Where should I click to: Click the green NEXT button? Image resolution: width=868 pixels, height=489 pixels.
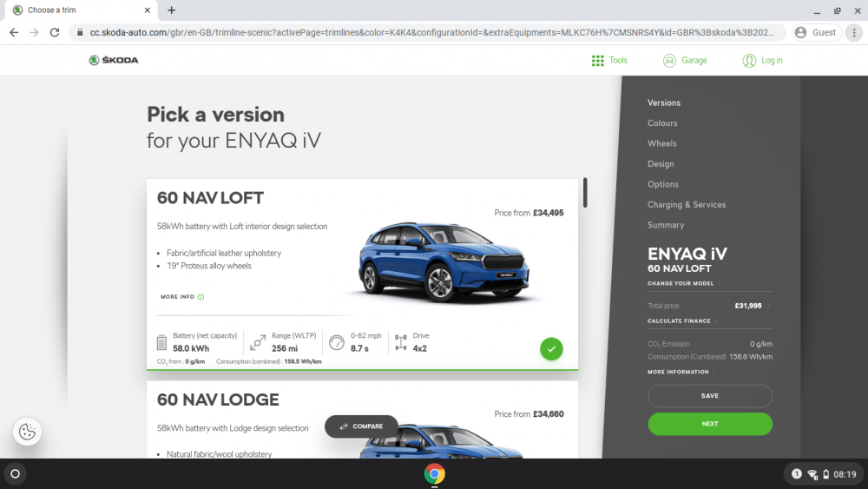[x=710, y=424]
